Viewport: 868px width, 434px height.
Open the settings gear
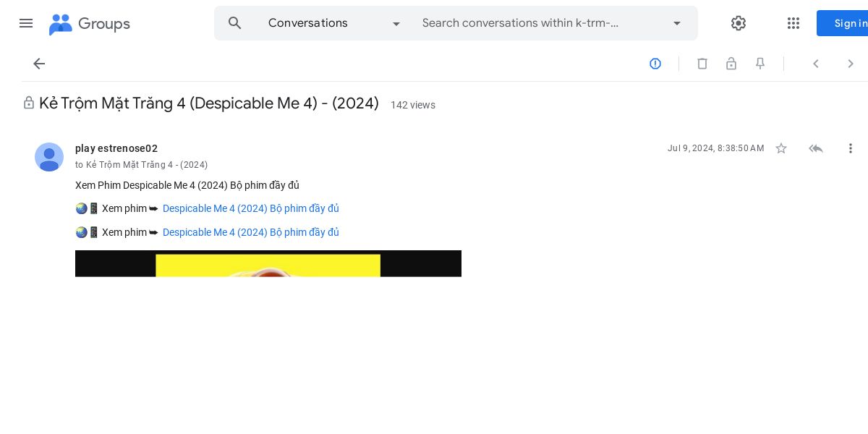[x=739, y=23]
